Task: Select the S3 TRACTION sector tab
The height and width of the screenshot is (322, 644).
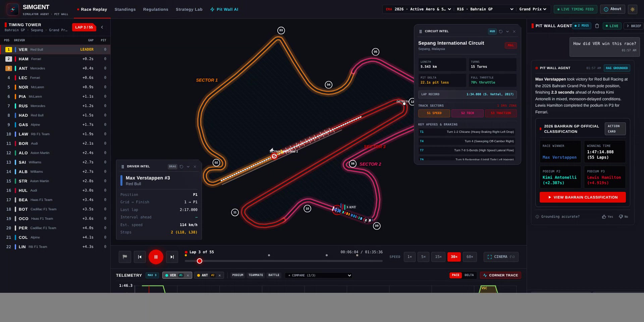Action: click(501, 113)
